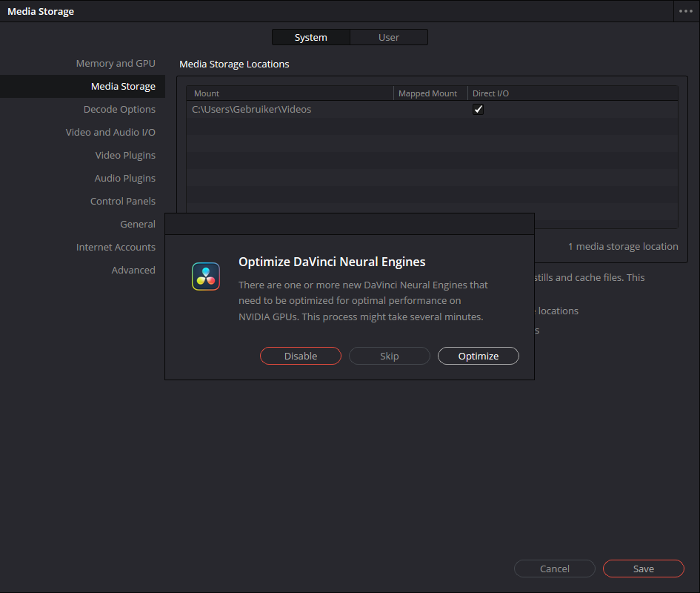
Task: Open Decode Options section
Action: point(120,110)
